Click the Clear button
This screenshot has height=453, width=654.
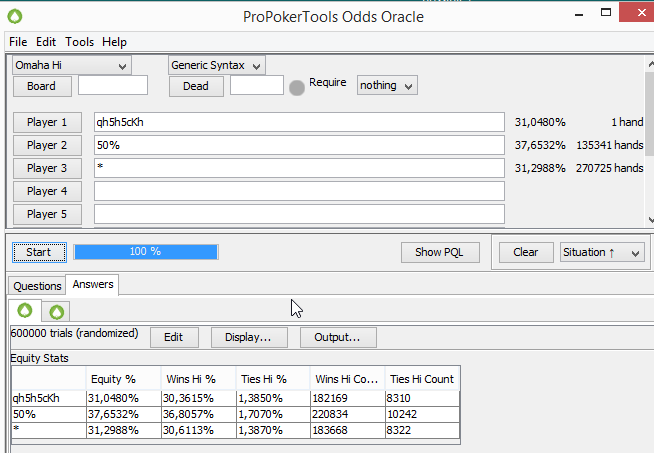pyautogui.click(x=525, y=252)
